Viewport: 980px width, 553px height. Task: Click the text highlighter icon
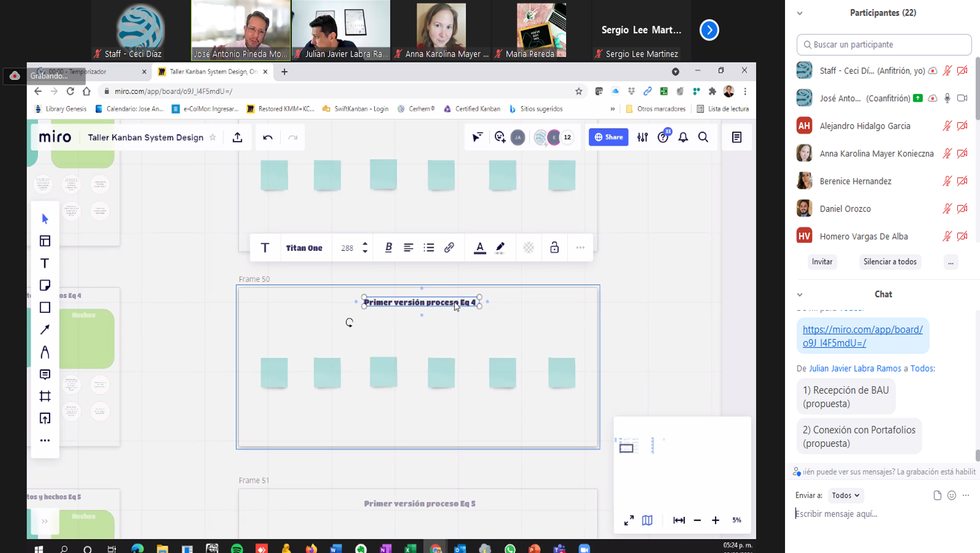coord(500,248)
